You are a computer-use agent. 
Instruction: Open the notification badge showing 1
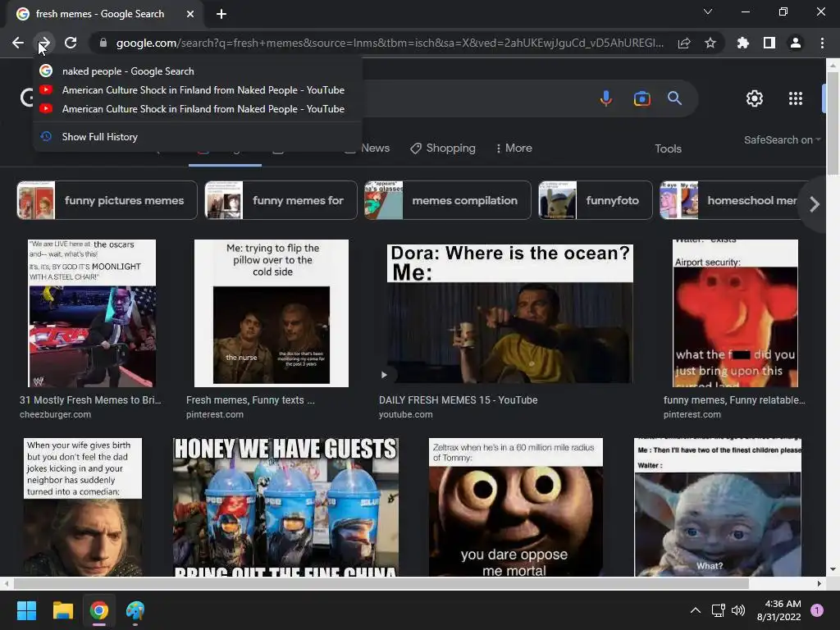click(x=817, y=610)
